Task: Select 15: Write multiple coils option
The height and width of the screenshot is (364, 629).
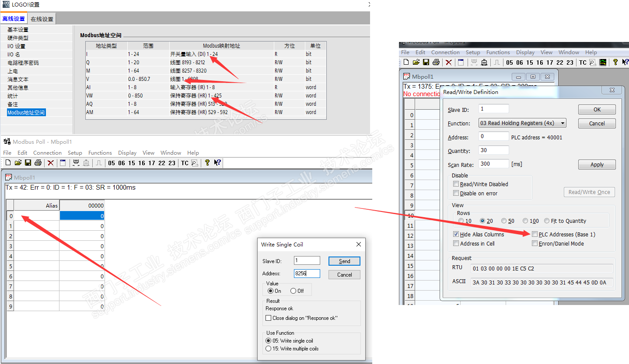Action: (x=269, y=349)
